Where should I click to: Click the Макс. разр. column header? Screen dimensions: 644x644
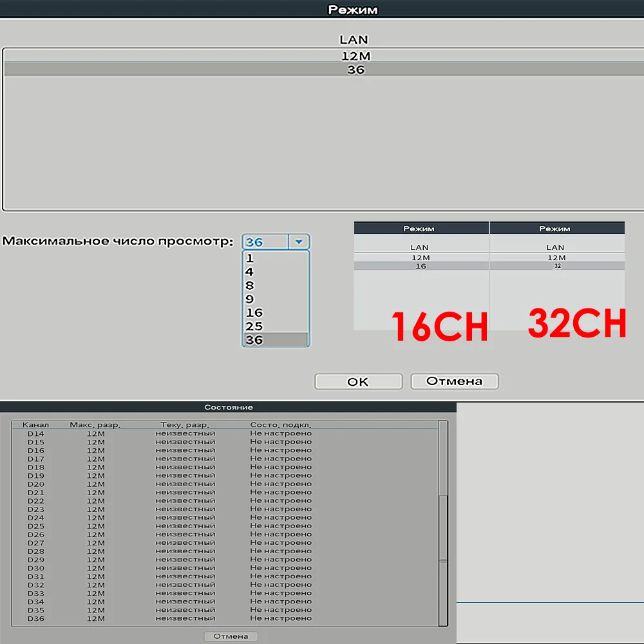(95, 424)
